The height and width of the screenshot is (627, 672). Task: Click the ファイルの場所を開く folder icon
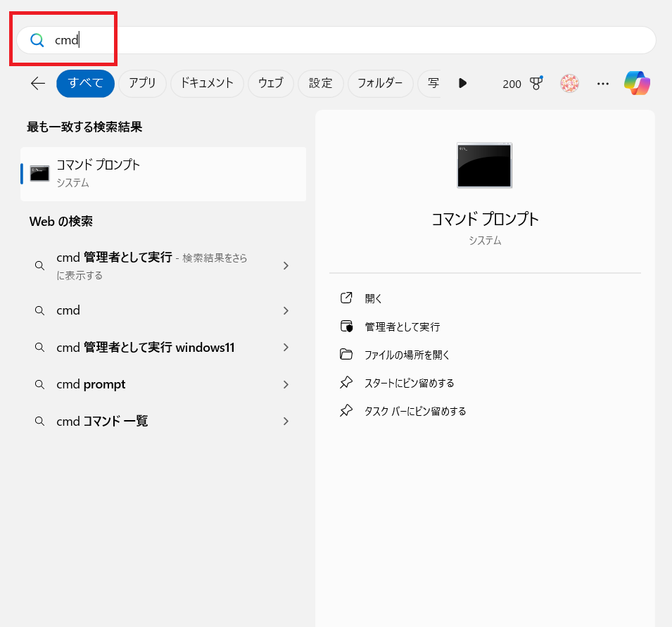(x=346, y=355)
